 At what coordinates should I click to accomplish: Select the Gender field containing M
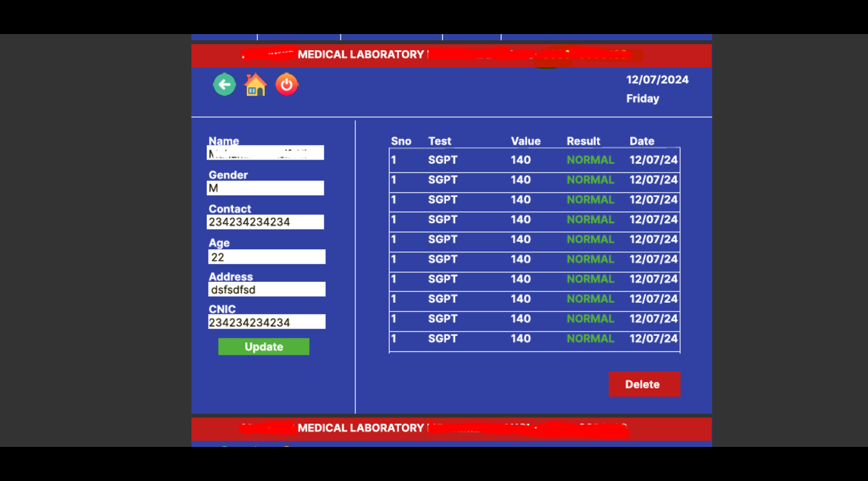(266, 188)
